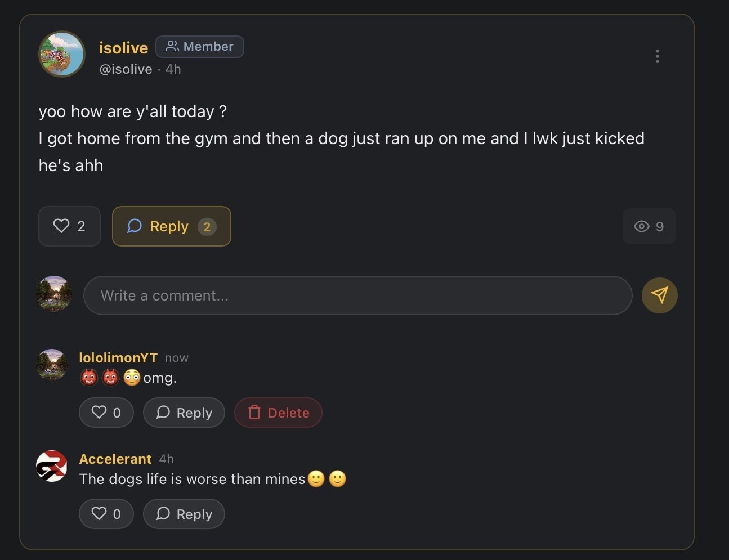The height and width of the screenshot is (560, 729).
Task: Send comment with paper plane icon
Action: pyautogui.click(x=659, y=295)
